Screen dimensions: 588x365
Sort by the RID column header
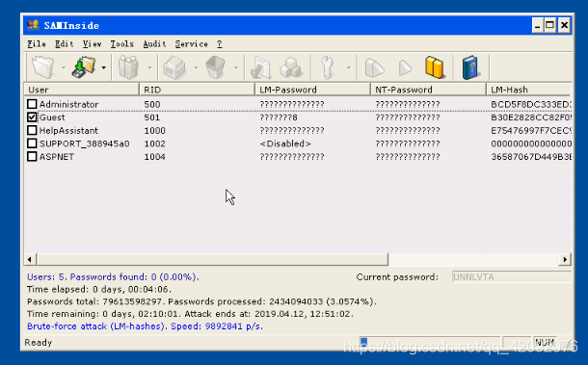pyautogui.click(x=197, y=90)
